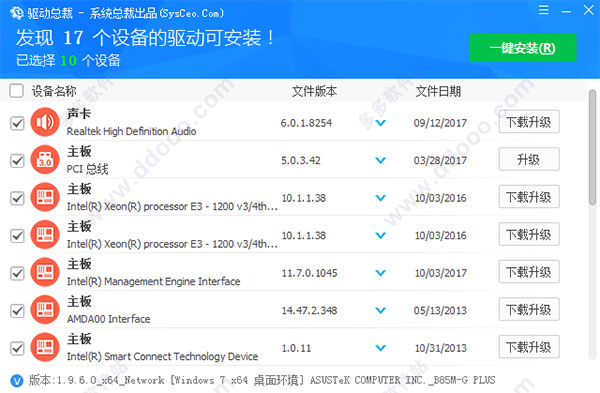
Task: Click the blue version badge icon in status bar
Action: tap(16, 380)
